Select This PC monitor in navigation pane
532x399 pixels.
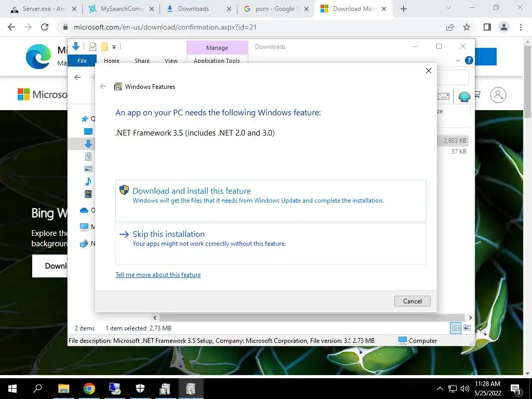pyautogui.click(x=84, y=227)
